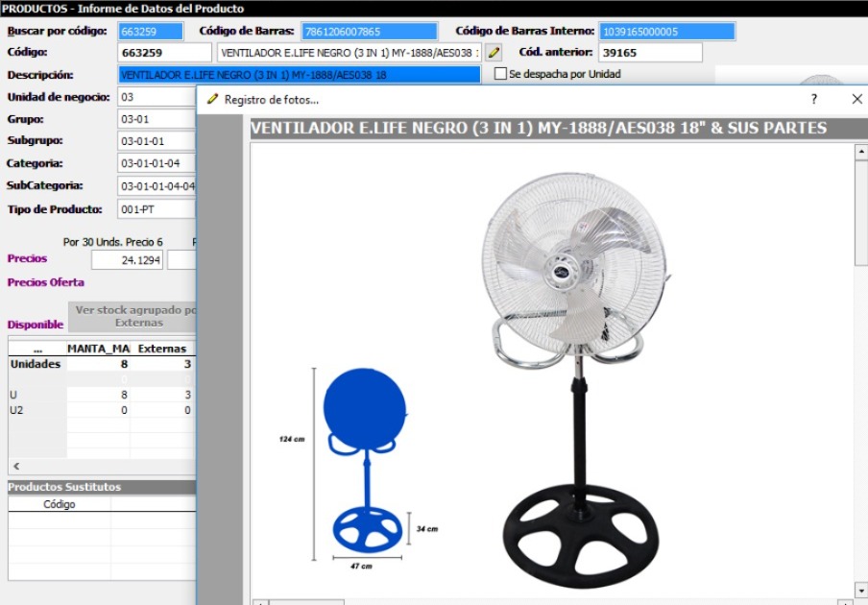This screenshot has height=605, width=868.
Task: Click the 'Cód. anterior' field showing 39165
Action: coord(649,52)
